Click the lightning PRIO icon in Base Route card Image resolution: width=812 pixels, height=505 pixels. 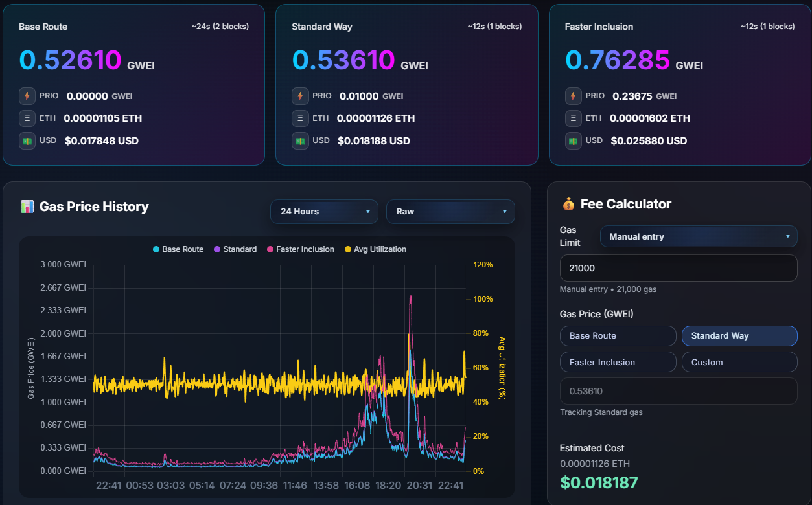(27, 96)
